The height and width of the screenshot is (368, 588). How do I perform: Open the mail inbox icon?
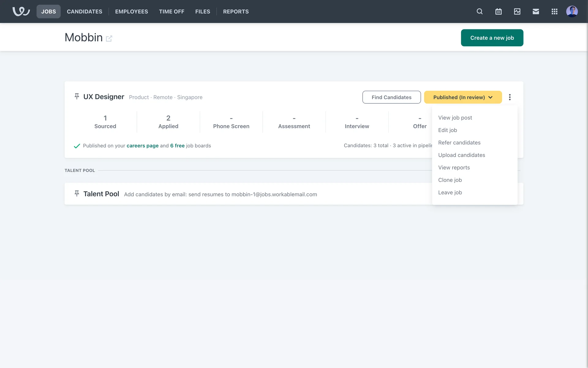(536, 11)
